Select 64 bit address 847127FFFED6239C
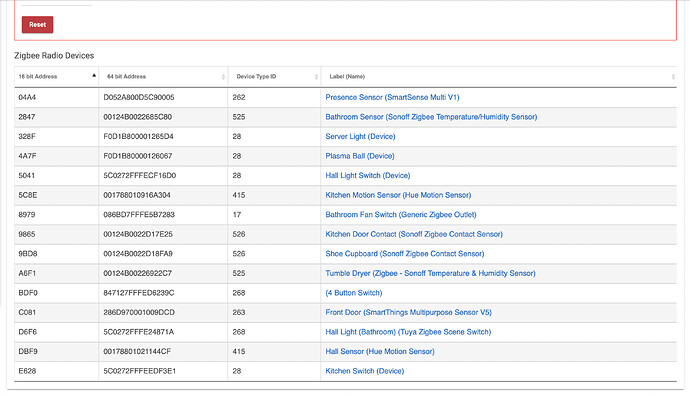Image resolution: width=690 pixels, height=396 pixels. (139, 293)
